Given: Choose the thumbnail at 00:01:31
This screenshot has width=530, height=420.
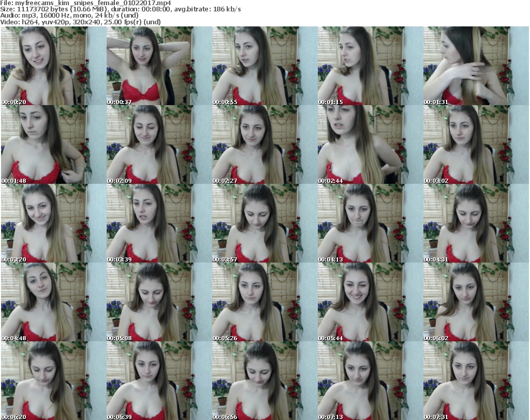Looking at the screenshot, I should 476,66.
